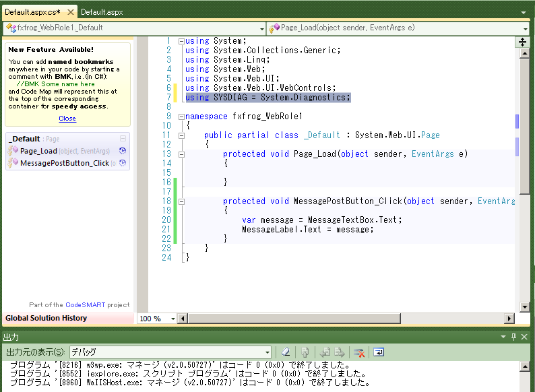Click the find message in code icon

(305, 352)
